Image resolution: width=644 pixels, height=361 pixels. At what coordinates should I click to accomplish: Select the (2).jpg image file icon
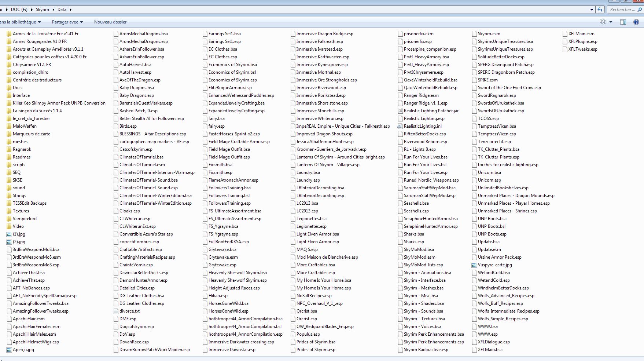coord(9,242)
